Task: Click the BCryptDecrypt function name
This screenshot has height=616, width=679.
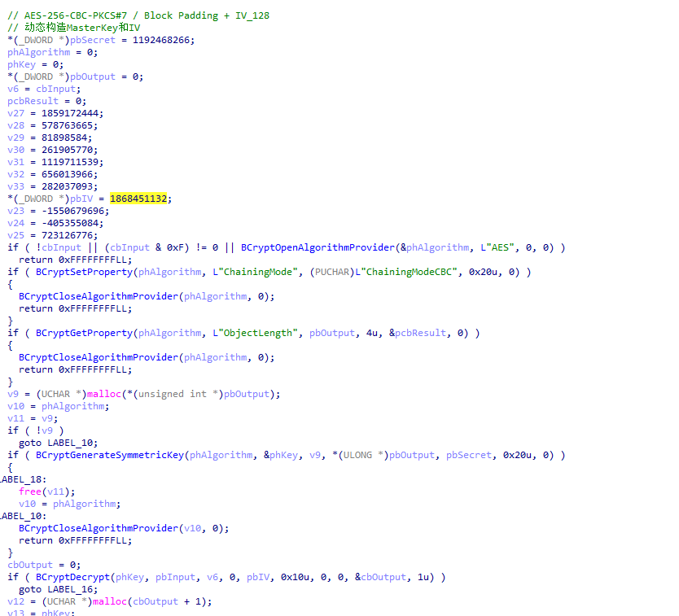Action: 72,577
